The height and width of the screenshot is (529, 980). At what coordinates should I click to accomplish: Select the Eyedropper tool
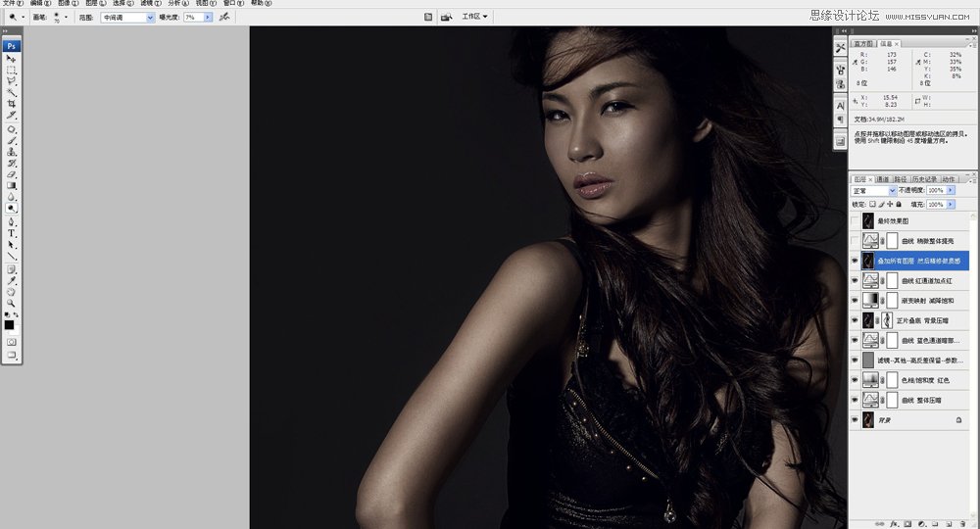pyautogui.click(x=11, y=281)
